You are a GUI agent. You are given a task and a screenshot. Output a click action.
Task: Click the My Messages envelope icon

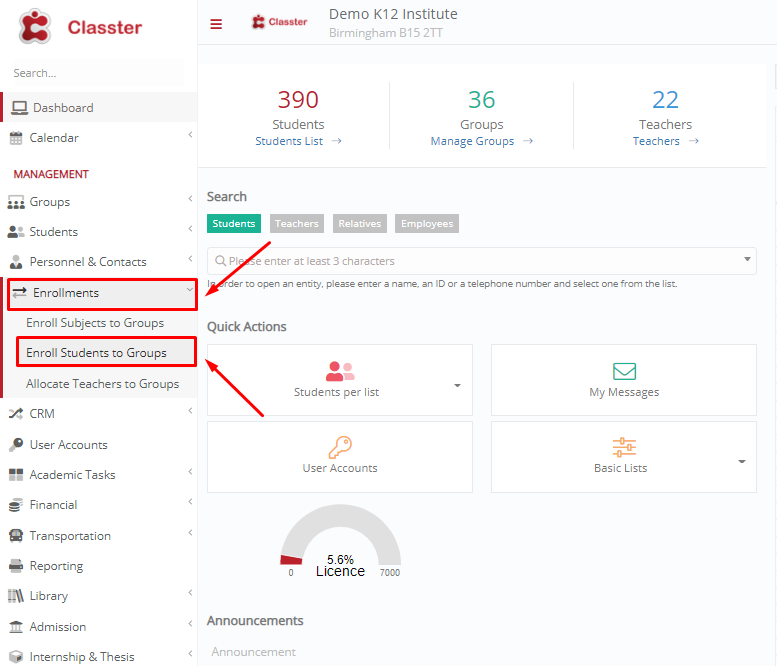point(624,371)
